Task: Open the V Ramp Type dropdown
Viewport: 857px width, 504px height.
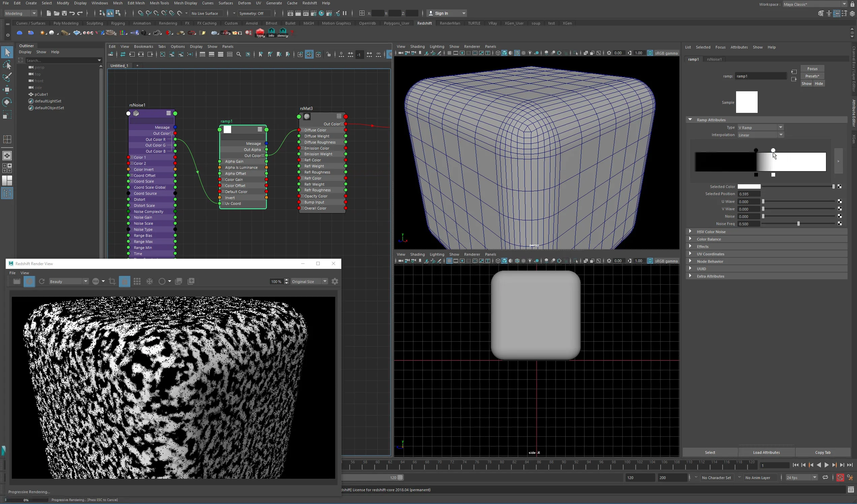Action: tap(760, 127)
